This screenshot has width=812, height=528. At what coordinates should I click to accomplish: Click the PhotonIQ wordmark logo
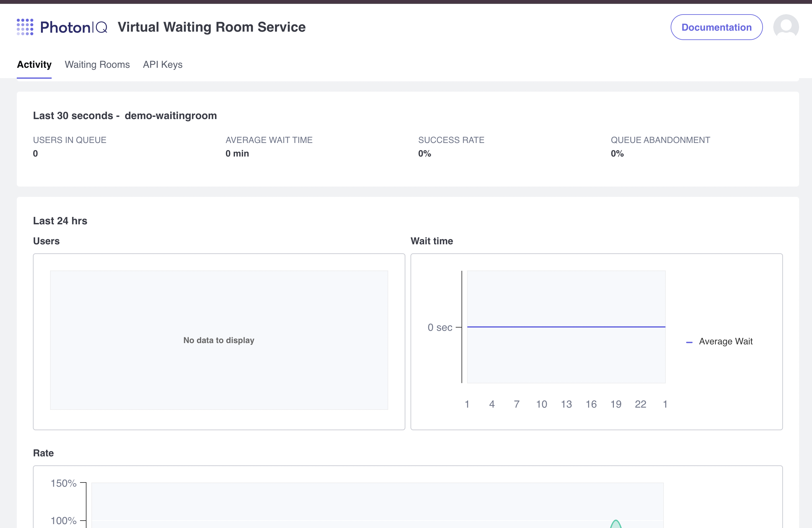point(74,27)
